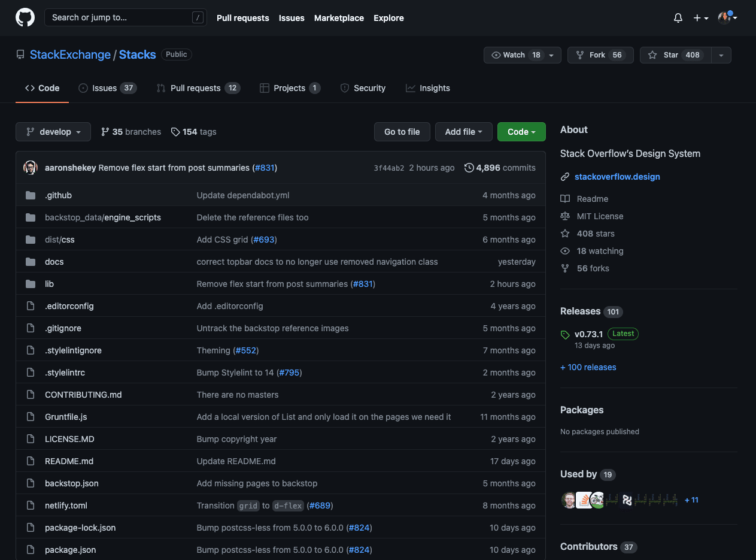
Task: Click the package.json file icon
Action: (31, 550)
